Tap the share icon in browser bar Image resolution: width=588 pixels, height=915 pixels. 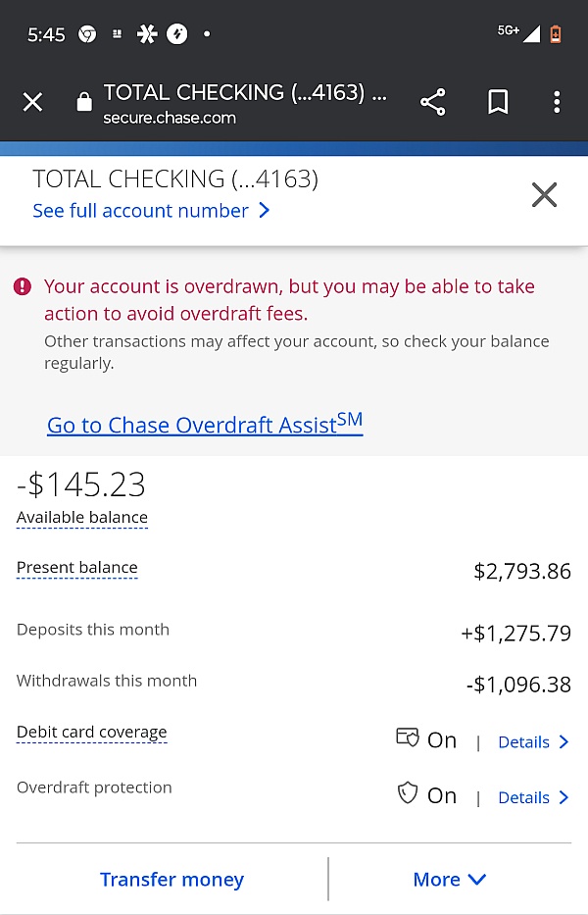(x=433, y=102)
